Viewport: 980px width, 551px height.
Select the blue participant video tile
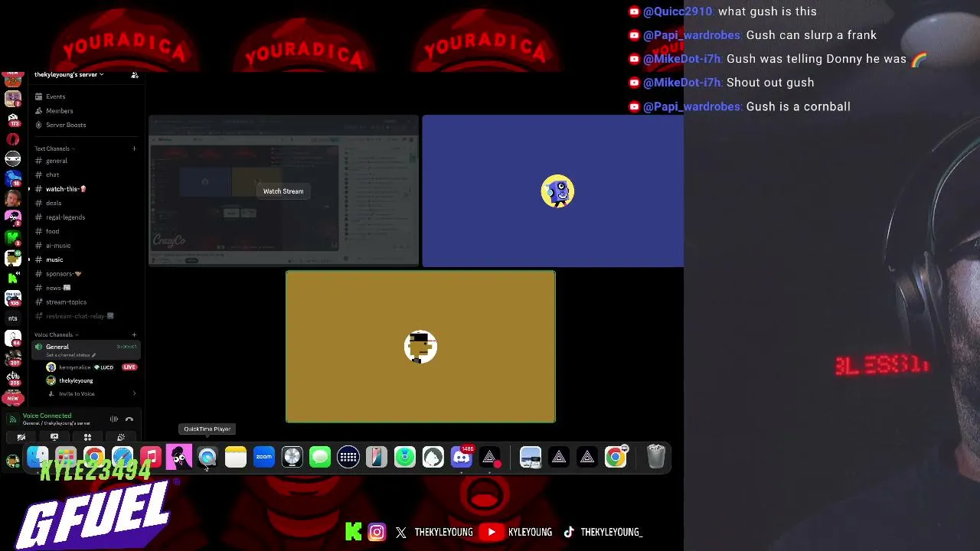553,191
